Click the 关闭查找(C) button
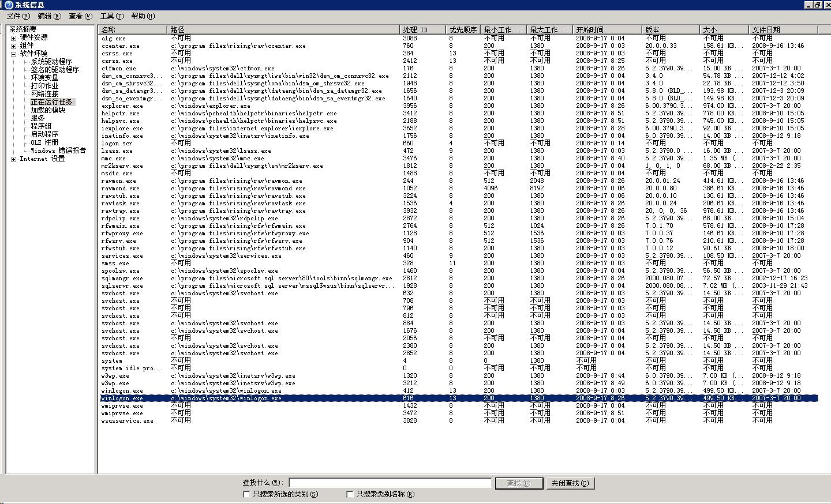 coord(570,483)
